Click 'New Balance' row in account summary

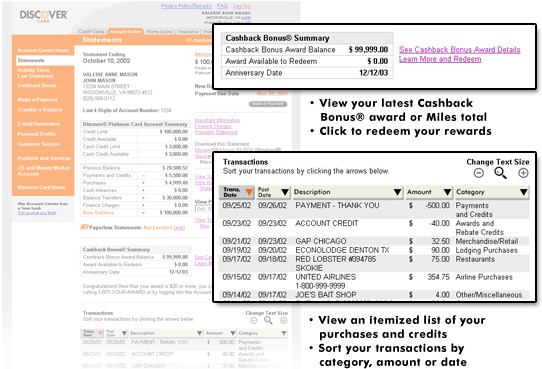tap(136, 213)
